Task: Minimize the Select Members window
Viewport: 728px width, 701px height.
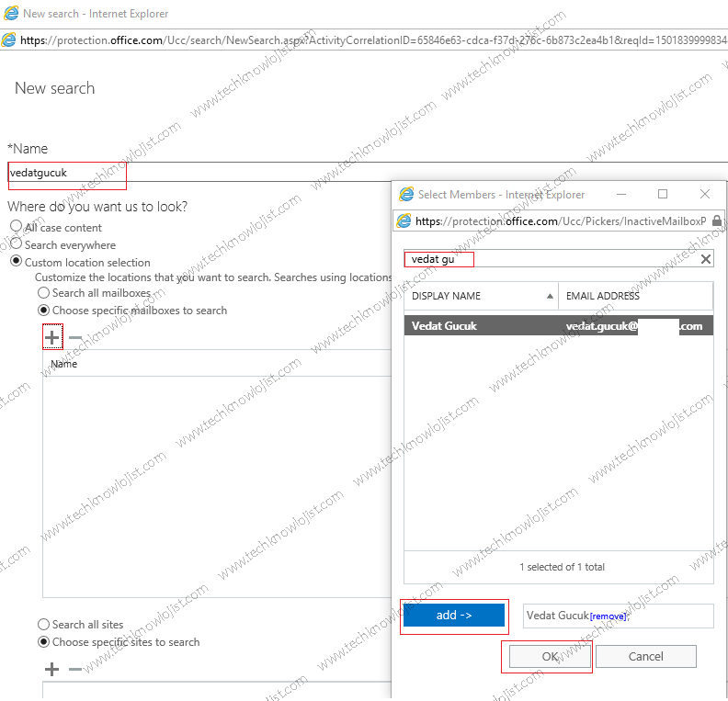Action: [621, 194]
